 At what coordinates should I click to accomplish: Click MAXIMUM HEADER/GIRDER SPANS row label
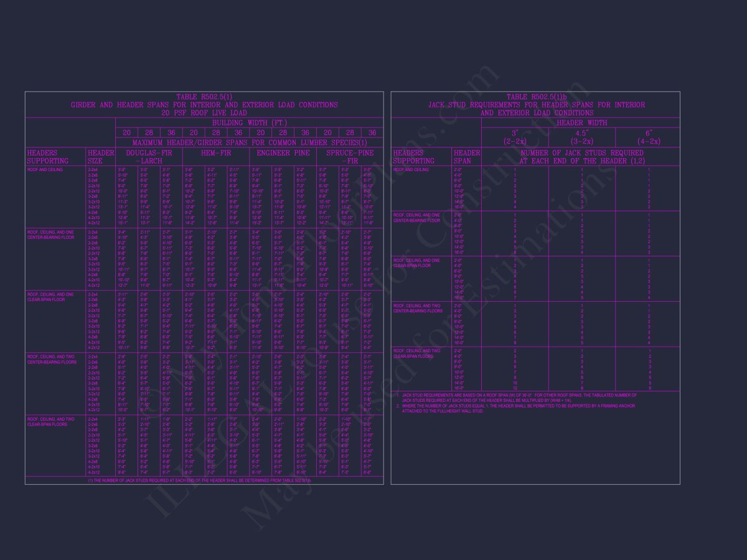249,142
